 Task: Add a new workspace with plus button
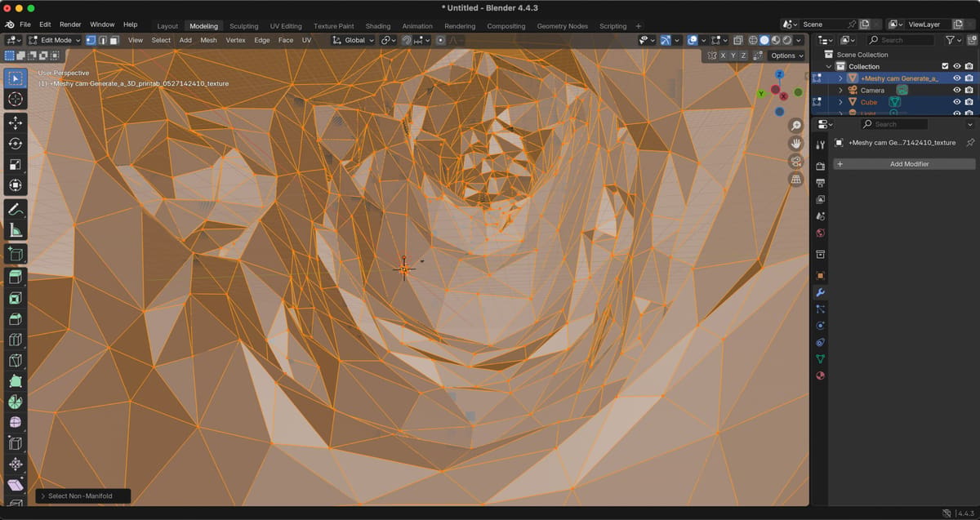coord(639,26)
